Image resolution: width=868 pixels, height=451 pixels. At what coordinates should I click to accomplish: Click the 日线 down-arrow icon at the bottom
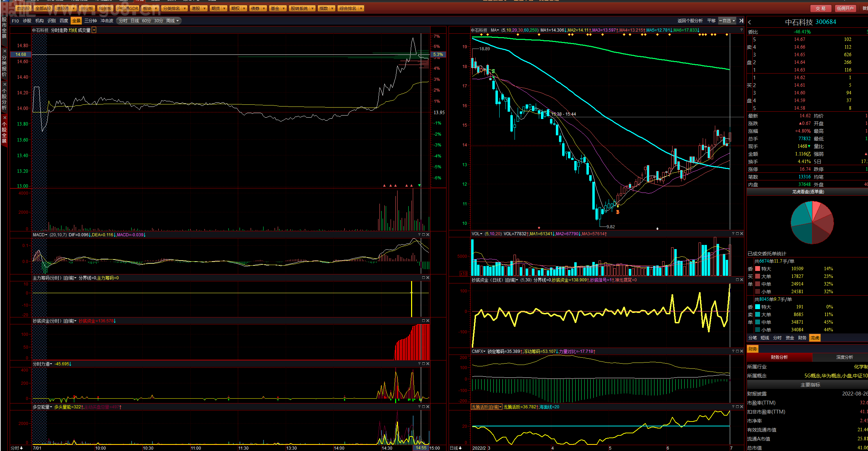pos(460,448)
